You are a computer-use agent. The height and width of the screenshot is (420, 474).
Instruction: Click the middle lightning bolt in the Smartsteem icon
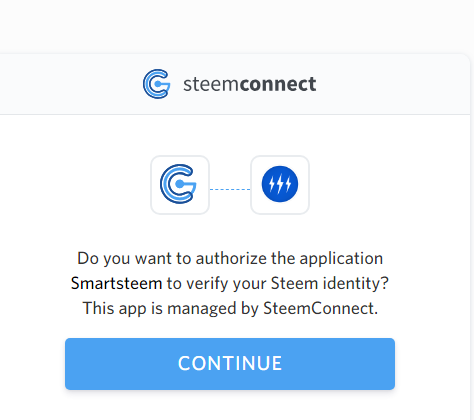[x=280, y=184]
